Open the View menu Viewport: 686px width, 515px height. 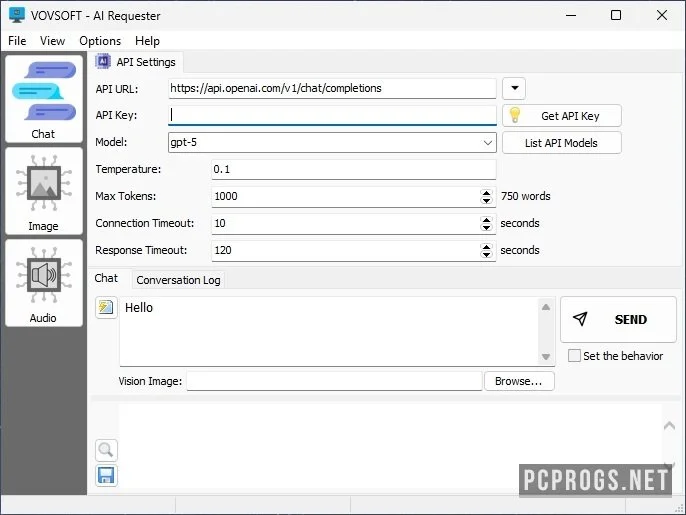pos(52,41)
